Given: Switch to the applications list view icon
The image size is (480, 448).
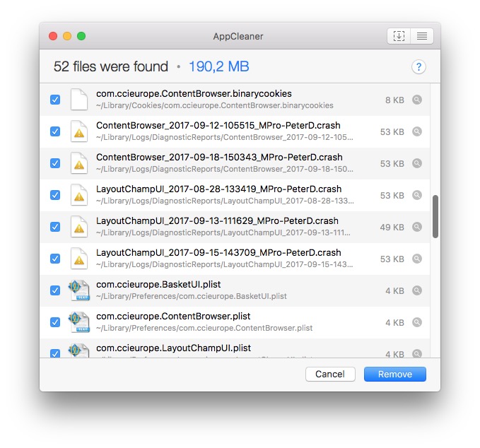Looking at the screenshot, I should [x=421, y=36].
